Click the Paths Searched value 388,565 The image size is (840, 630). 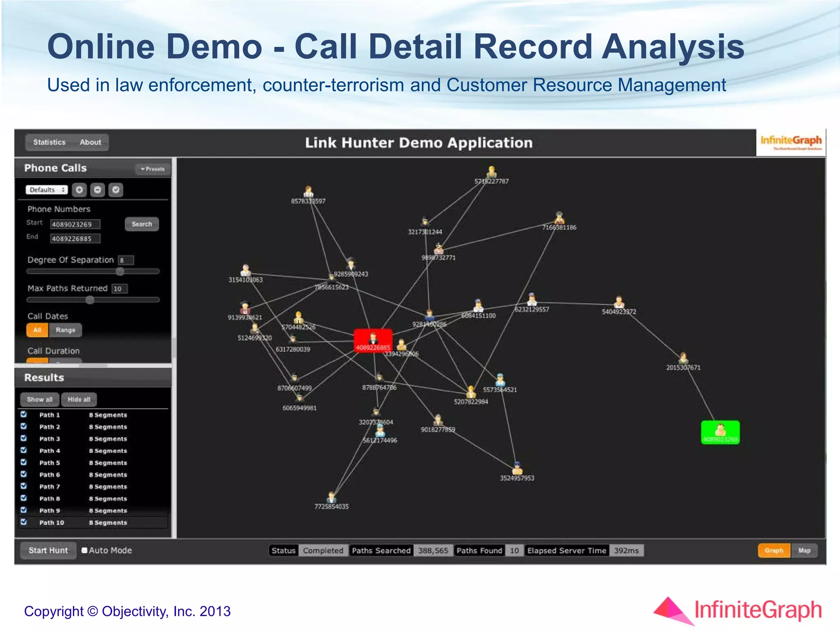point(433,550)
